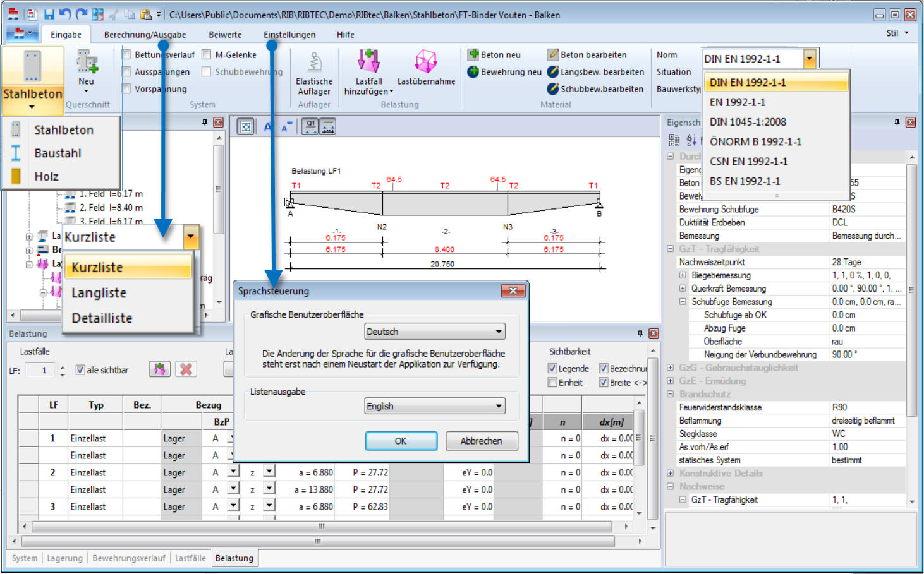Open the Berechnung/Ausgabe ribbon tab
The height and width of the screenshot is (574, 924).
(x=145, y=35)
